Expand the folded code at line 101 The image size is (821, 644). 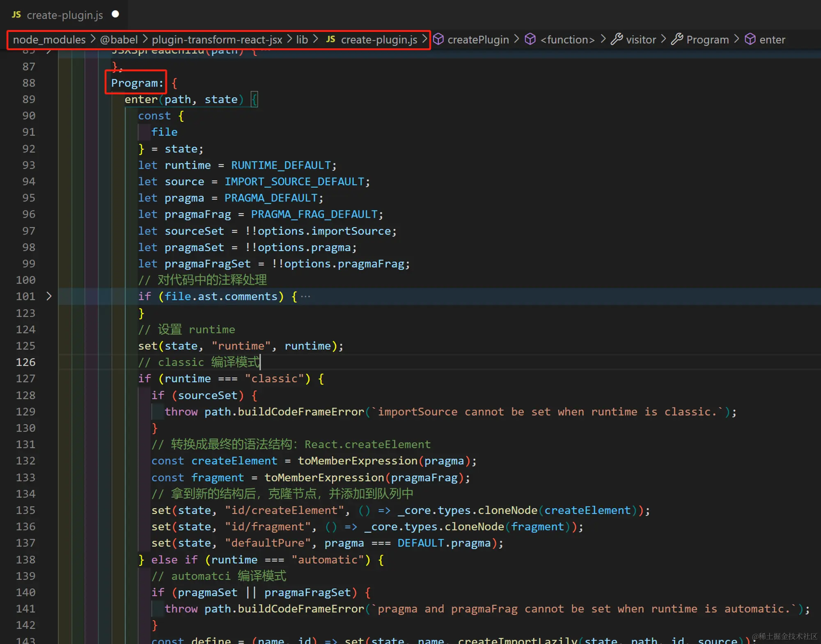click(49, 296)
